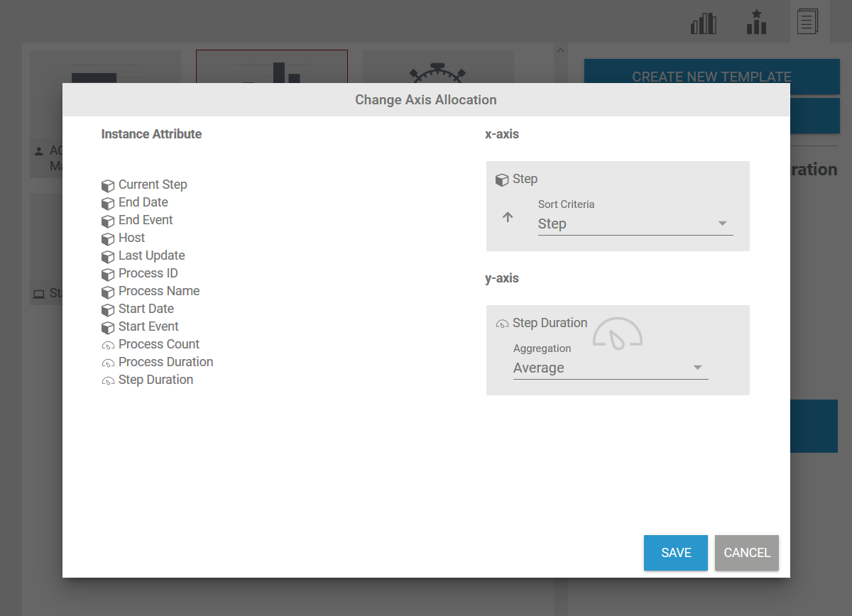Cancel the Change Axis Allocation dialog

(746, 553)
